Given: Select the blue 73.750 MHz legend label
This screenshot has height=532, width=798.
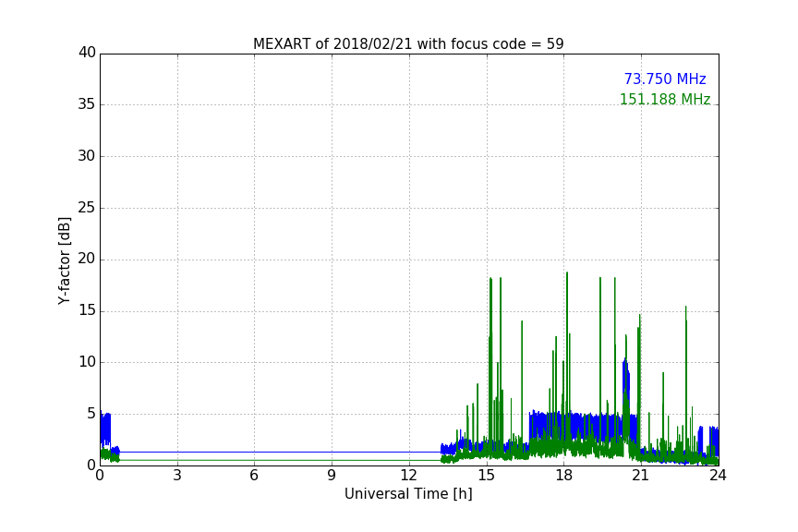Looking at the screenshot, I should click(665, 79).
